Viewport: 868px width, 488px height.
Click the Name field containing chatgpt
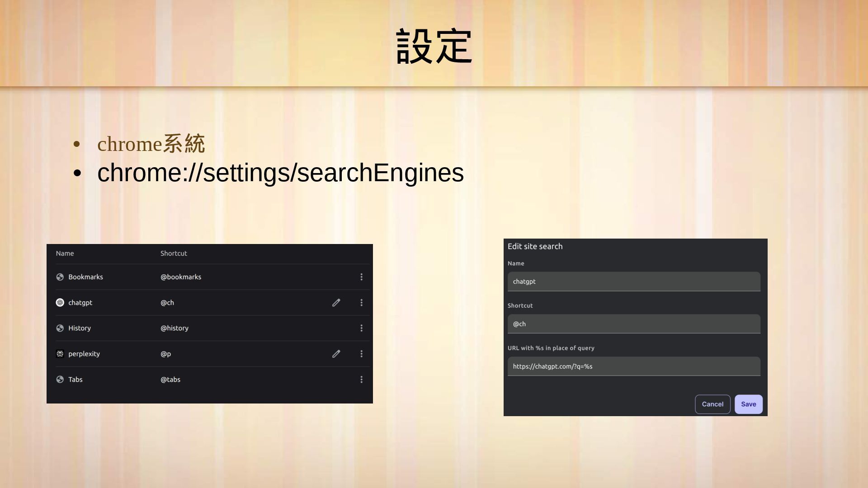tap(634, 282)
